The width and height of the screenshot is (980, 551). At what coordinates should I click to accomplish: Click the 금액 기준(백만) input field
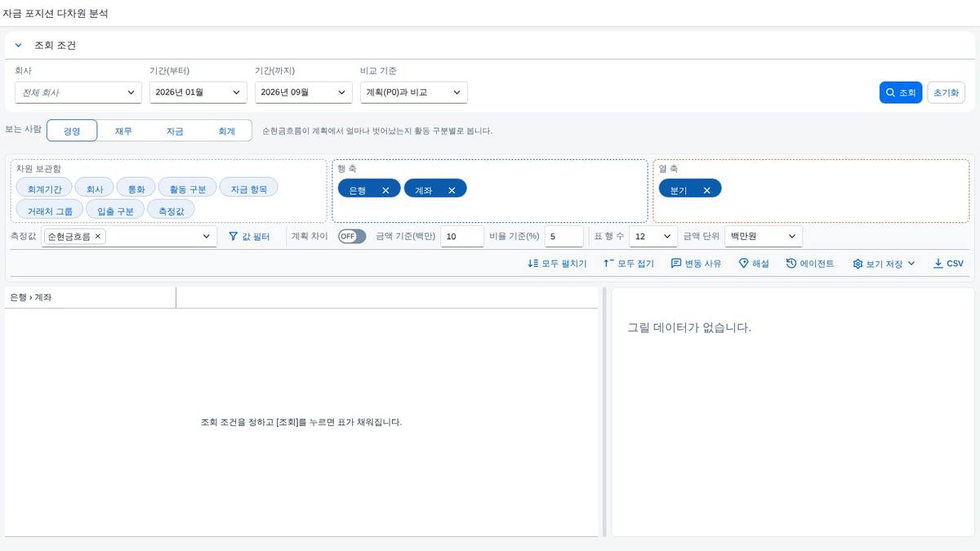[462, 237]
